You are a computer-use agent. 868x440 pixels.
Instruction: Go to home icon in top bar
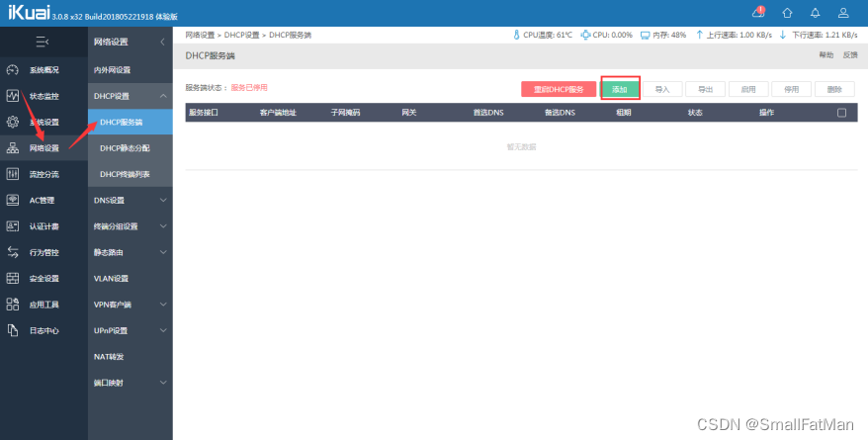[x=787, y=13]
